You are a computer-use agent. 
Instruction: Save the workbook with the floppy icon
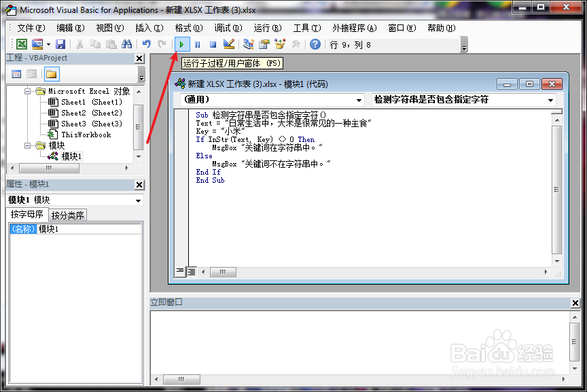[60, 44]
